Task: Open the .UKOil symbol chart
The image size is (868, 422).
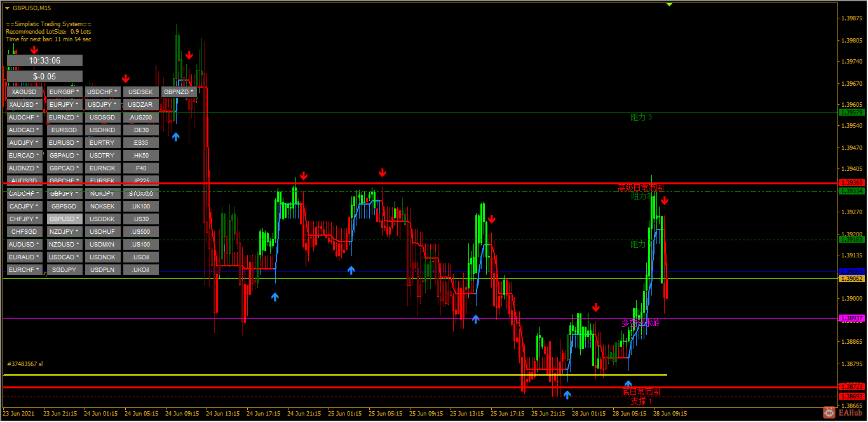Action: point(140,270)
